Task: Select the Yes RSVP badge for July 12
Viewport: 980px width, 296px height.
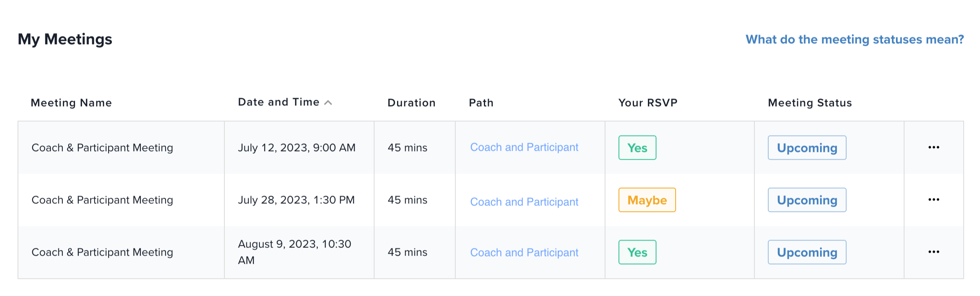Action: click(x=637, y=148)
